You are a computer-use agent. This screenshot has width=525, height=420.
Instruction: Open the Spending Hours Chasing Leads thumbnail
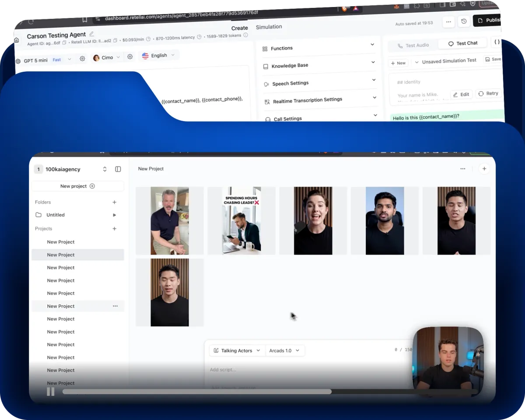(241, 220)
